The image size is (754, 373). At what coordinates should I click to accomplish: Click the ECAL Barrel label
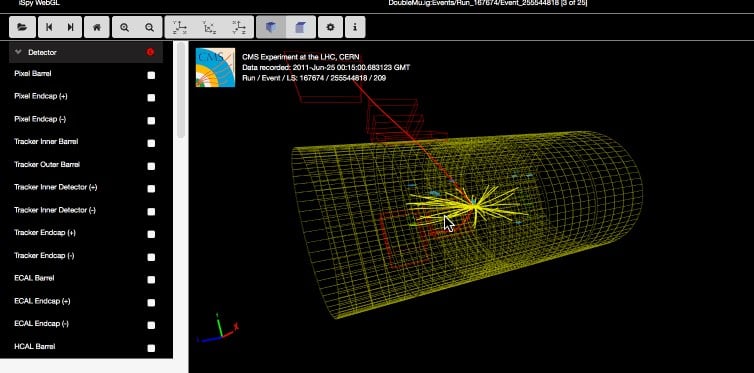click(34, 278)
